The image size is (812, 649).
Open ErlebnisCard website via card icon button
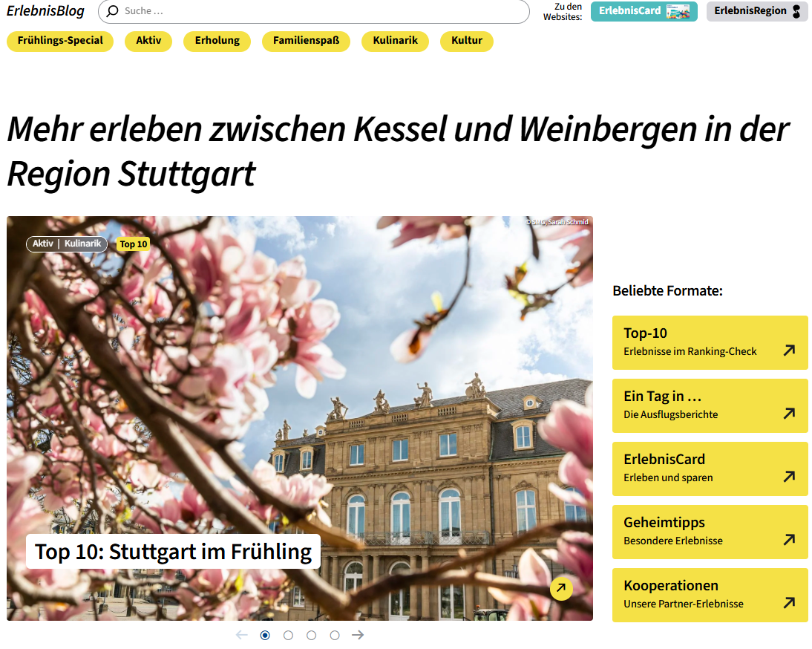[x=644, y=11]
